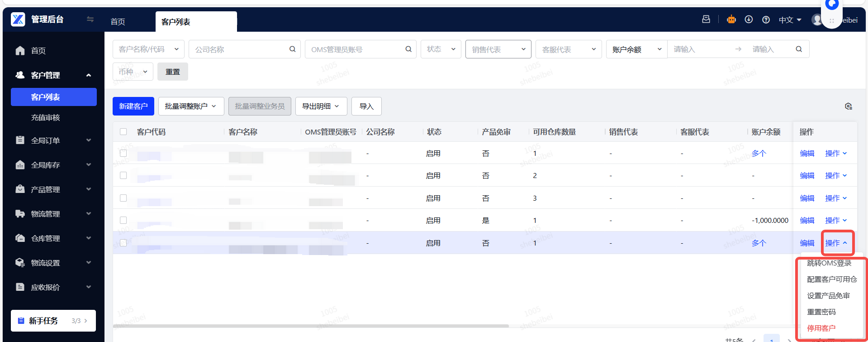Open the 状态 filter dropdown
This screenshot has width=868, height=342.
441,49
